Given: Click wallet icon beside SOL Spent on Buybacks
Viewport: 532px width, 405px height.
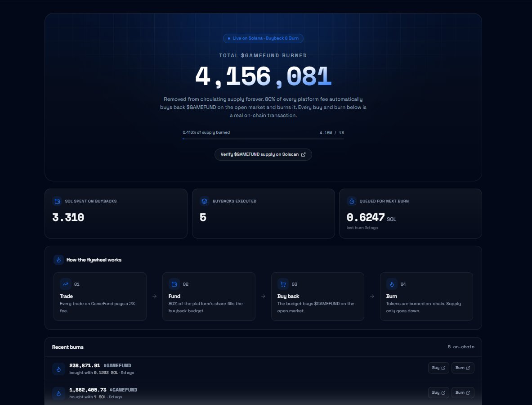Looking at the screenshot, I should 58,201.
